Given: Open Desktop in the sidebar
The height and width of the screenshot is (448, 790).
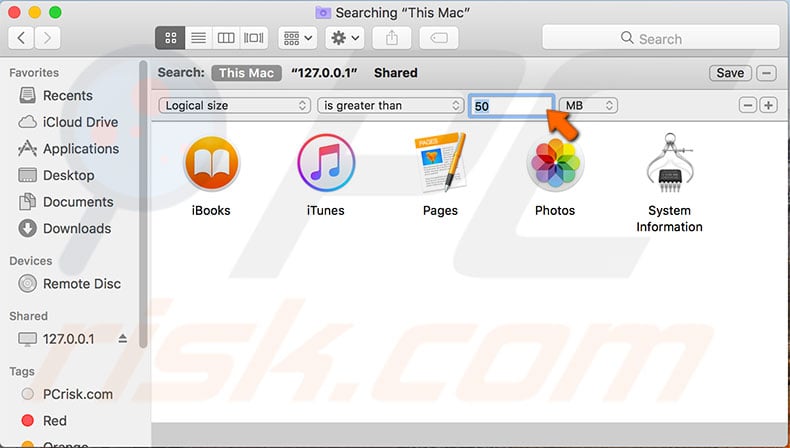Looking at the screenshot, I should (x=56, y=175).
